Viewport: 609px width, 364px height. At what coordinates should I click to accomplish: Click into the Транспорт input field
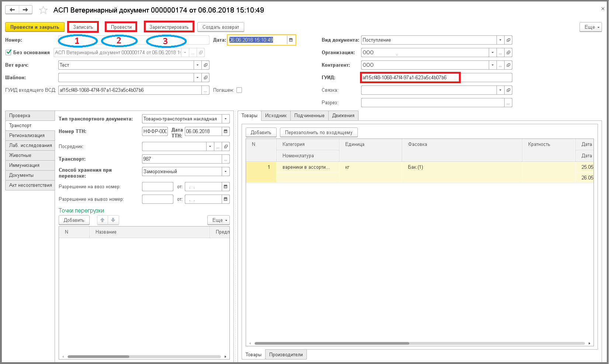click(x=182, y=159)
